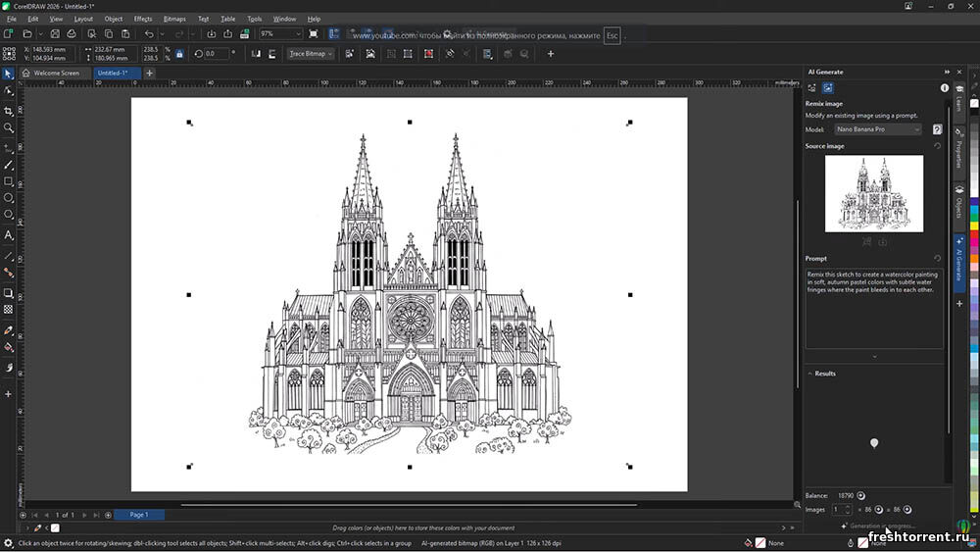Open the Model dropdown showing Nano Banana Pro

[877, 129]
